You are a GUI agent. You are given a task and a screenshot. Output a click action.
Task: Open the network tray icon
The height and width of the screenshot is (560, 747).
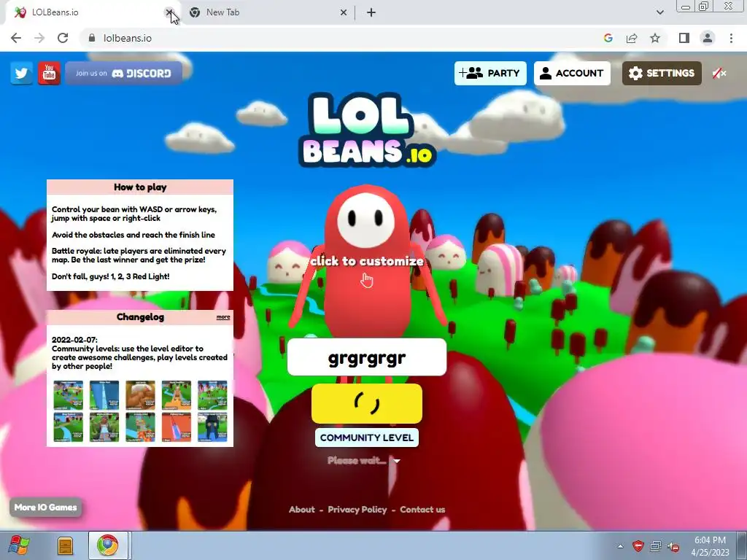click(x=656, y=546)
